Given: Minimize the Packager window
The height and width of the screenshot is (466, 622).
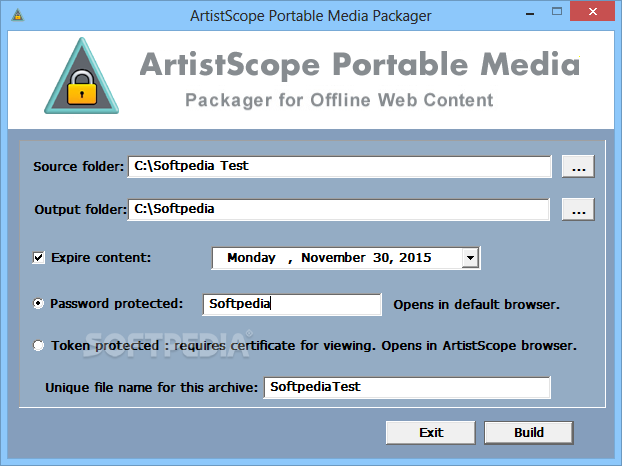Looking at the screenshot, I should tap(530, 13).
